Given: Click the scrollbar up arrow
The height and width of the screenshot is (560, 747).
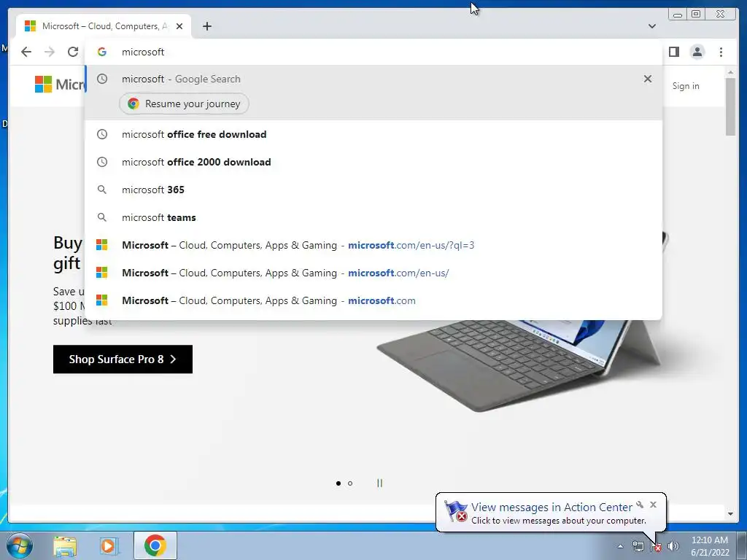Looking at the screenshot, I should [x=730, y=72].
